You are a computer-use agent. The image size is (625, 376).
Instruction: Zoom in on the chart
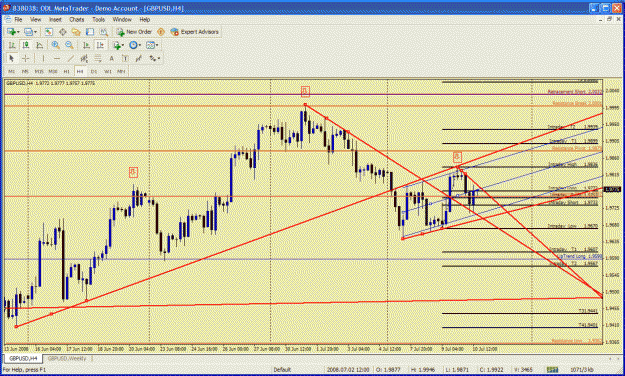tap(55, 45)
